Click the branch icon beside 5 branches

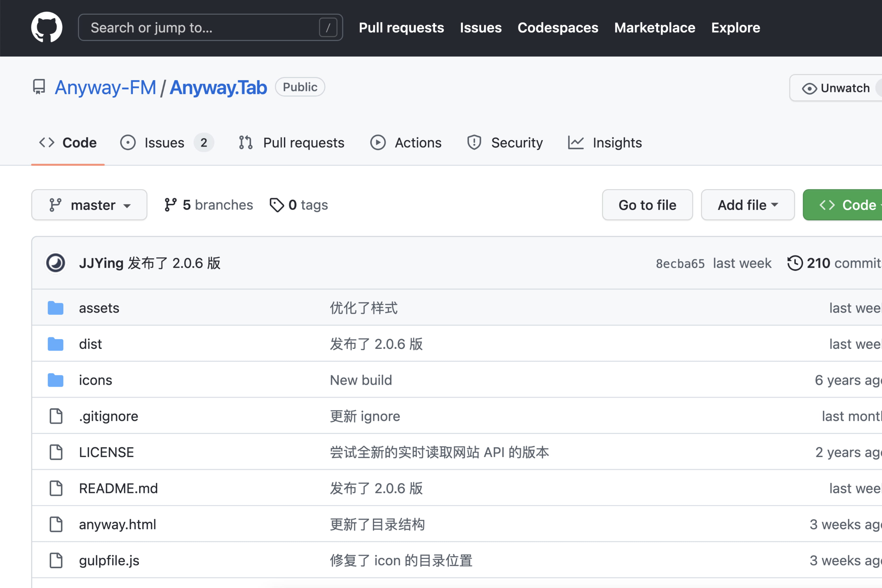point(171,205)
